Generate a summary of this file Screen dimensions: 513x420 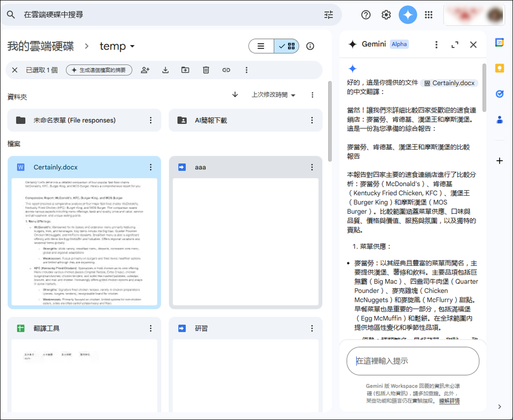(99, 70)
